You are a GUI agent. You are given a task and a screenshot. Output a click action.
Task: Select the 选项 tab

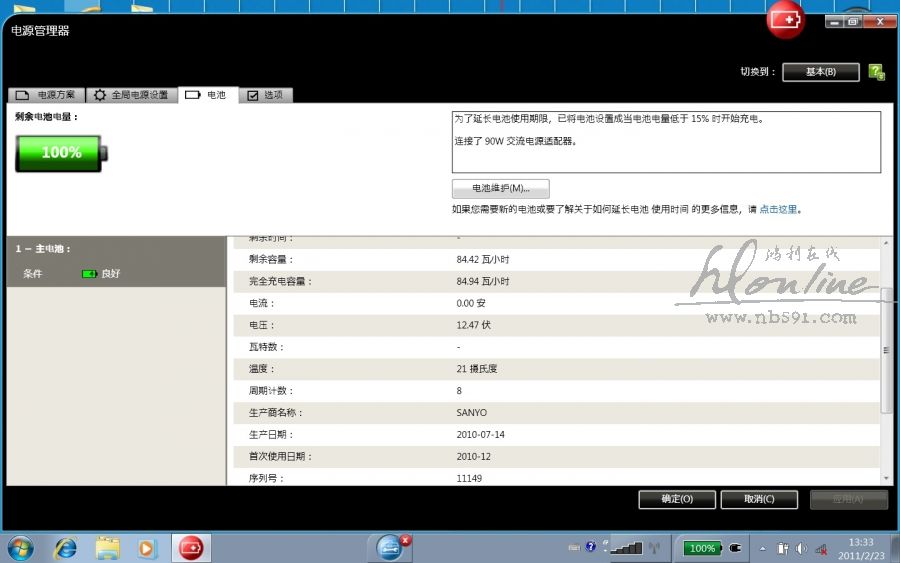(x=264, y=95)
